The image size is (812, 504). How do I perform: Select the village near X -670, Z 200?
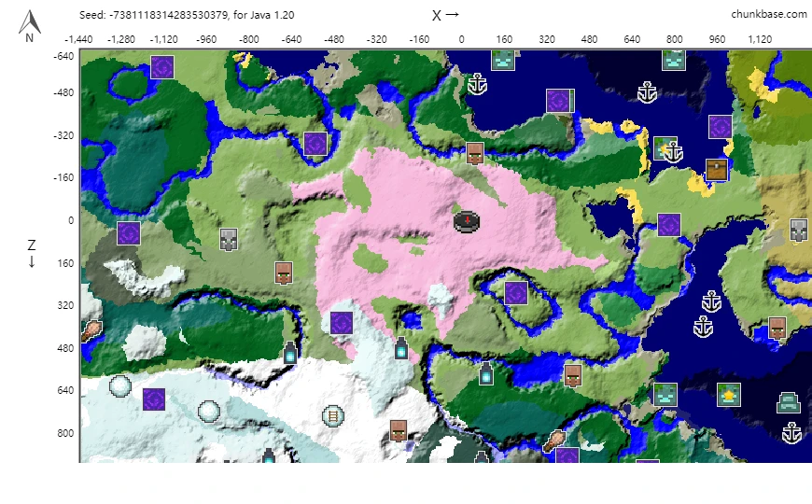pyautogui.click(x=284, y=273)
